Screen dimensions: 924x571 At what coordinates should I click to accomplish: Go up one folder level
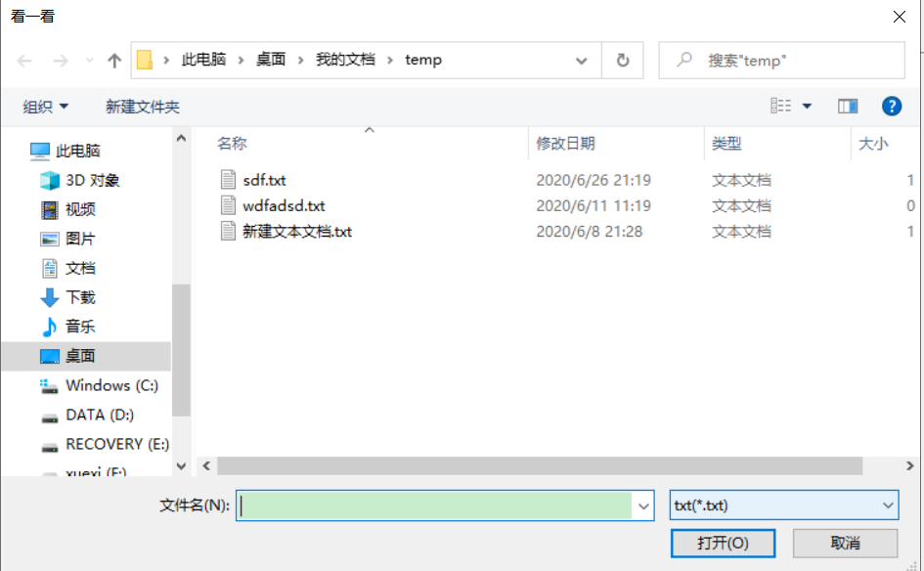tap(114, 60)
